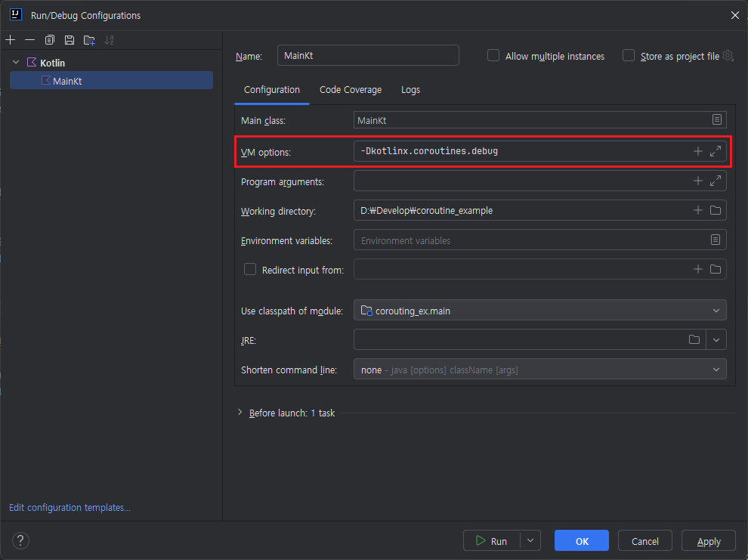Expand the VM options field editor

716,151
